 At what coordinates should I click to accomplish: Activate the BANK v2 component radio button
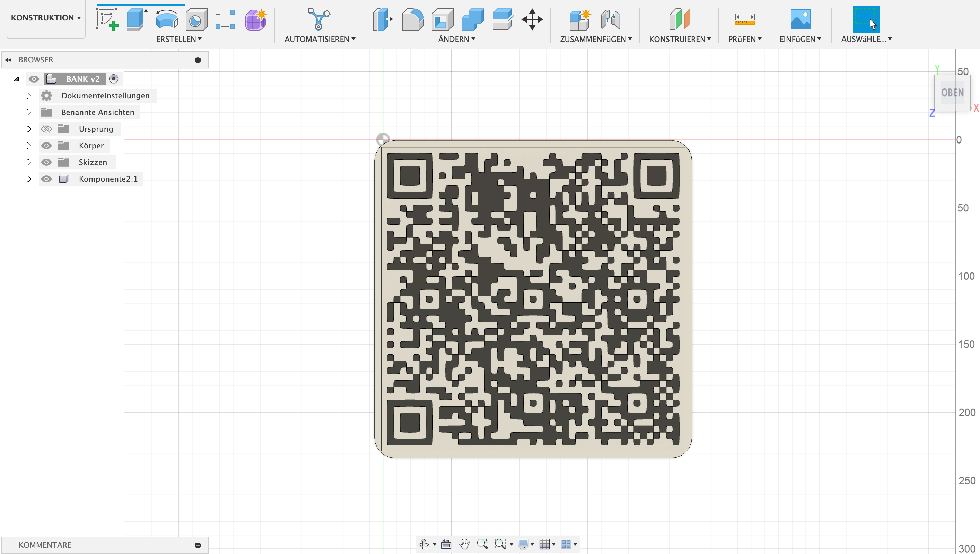[113, 79]
